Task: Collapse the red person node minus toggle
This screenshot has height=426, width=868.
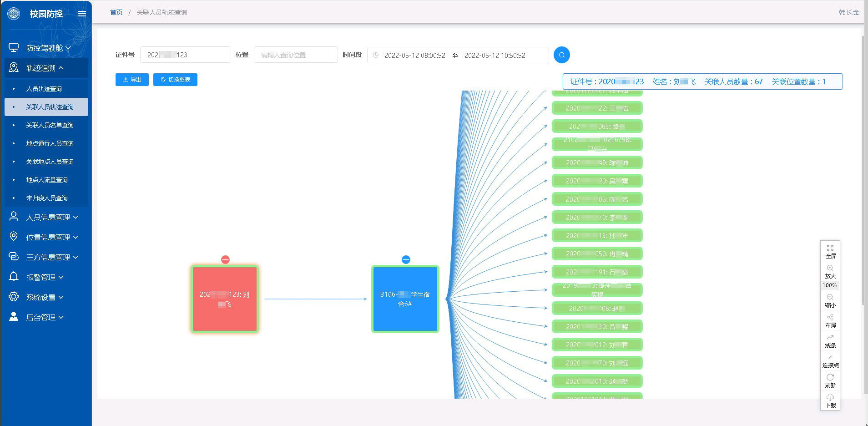Action: tap(225, 259)
